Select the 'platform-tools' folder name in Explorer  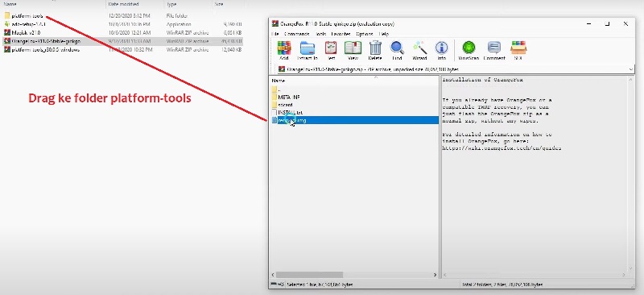tap(27, 15)
